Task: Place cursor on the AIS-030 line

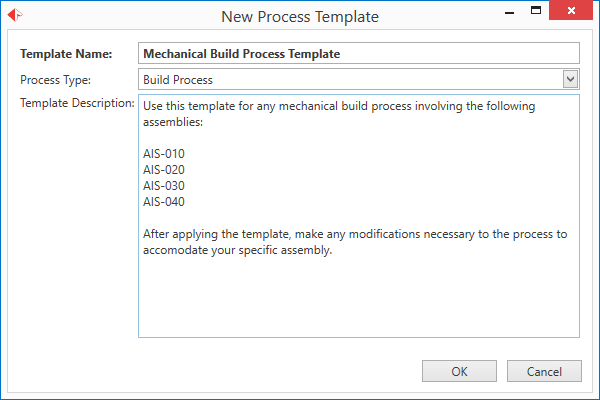Action: pos(165,186)
